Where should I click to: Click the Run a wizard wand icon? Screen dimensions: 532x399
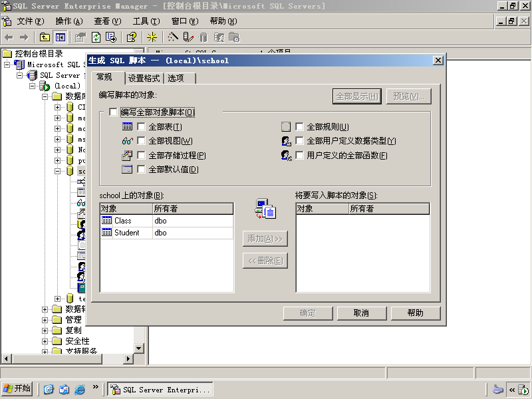[173, 37]
